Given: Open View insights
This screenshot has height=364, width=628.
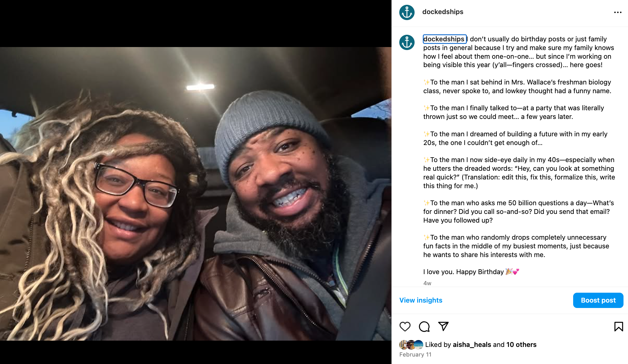Looking at the screenshot, I should [421, 300].
